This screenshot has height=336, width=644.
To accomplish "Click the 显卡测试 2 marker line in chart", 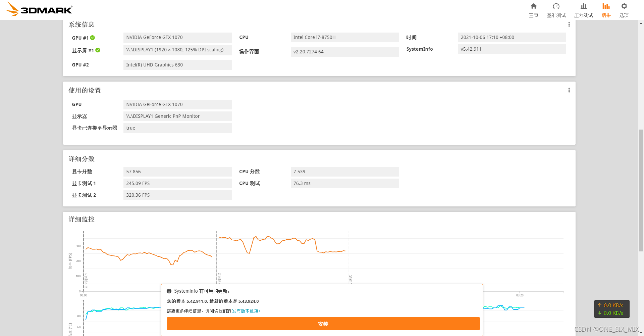I will (x=217, y=257).
